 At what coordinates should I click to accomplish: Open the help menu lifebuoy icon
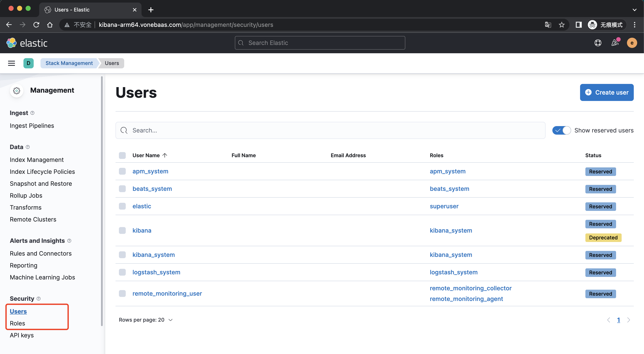[598, 43]
